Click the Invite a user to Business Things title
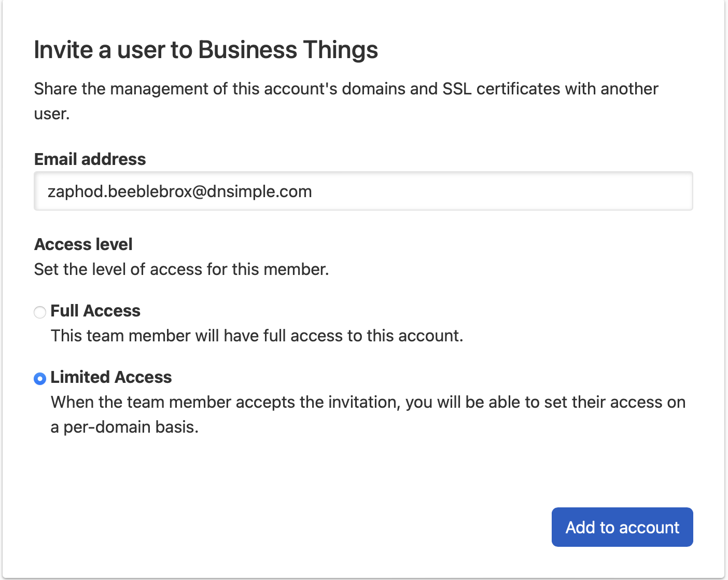 pos(206,49)
